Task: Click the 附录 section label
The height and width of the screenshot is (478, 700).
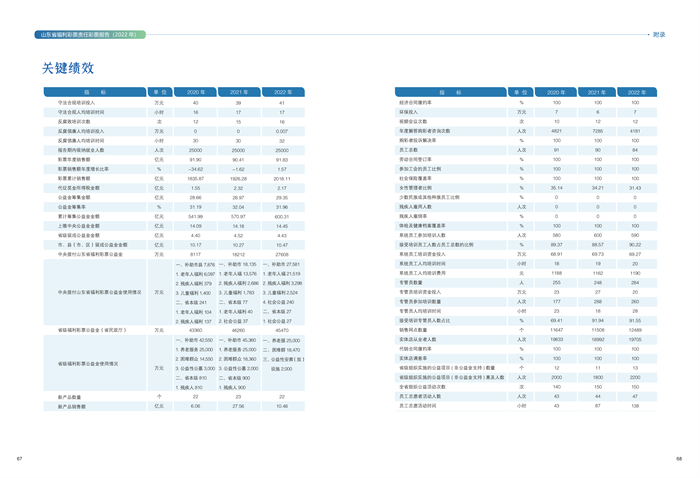Action: click(x=658, y=34)
